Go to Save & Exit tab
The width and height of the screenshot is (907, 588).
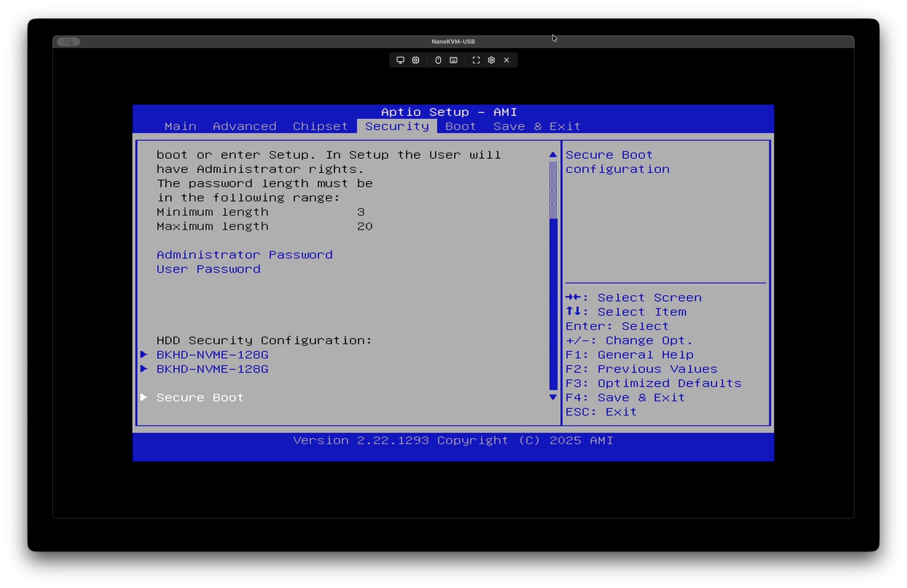[537, 126]
